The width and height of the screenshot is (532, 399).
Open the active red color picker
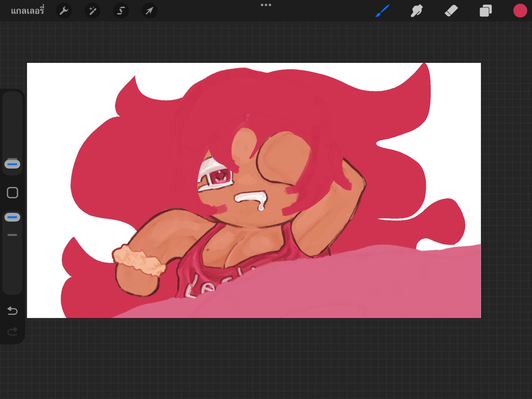click(x=520, y=11)
